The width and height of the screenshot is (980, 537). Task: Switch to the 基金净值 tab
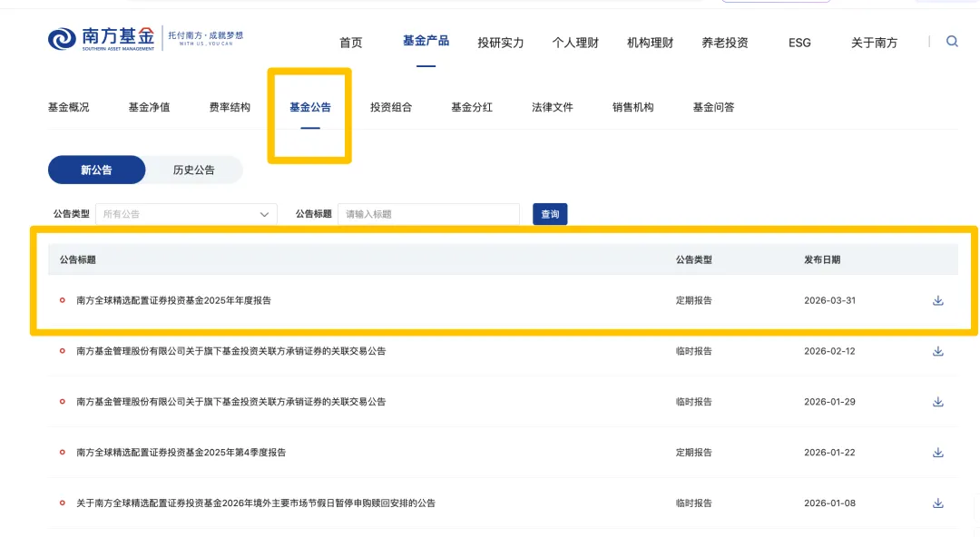click(x=149, y=107)
